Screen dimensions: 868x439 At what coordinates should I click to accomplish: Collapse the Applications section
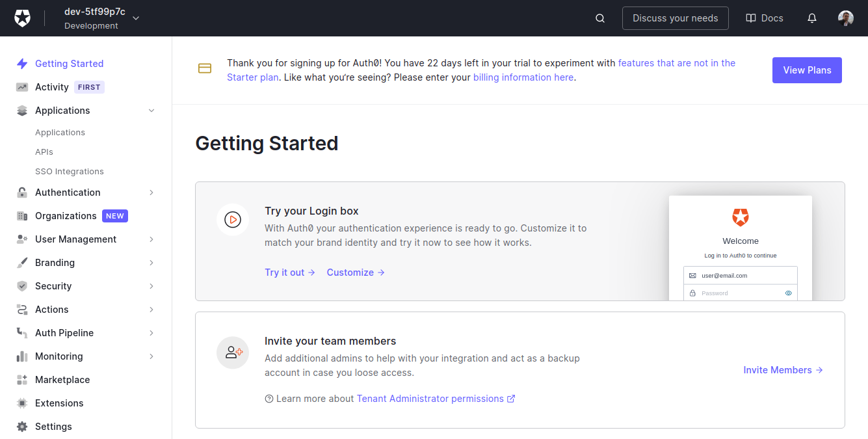151,110
